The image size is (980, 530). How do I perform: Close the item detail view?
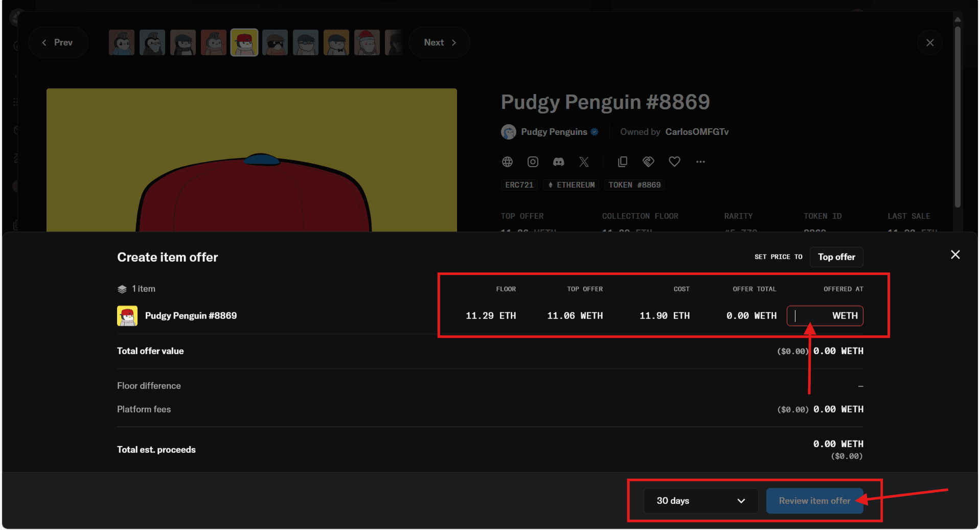930,43
